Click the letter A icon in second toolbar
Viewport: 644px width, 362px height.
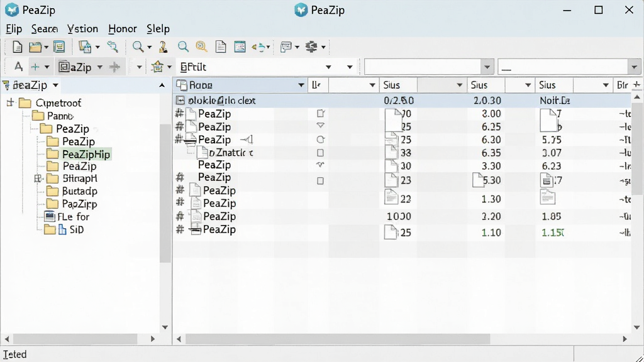click(18, 67)
